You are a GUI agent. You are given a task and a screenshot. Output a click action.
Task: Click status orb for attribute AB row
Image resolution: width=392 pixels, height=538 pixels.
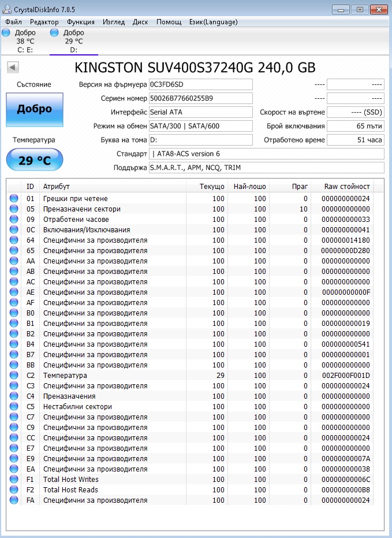pos(14,271)
